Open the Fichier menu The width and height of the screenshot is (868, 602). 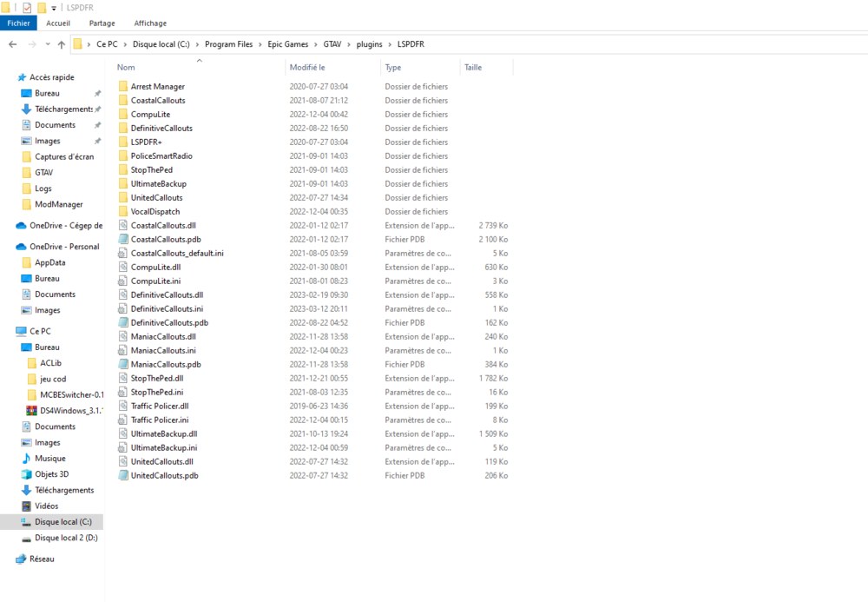point(18,23)
